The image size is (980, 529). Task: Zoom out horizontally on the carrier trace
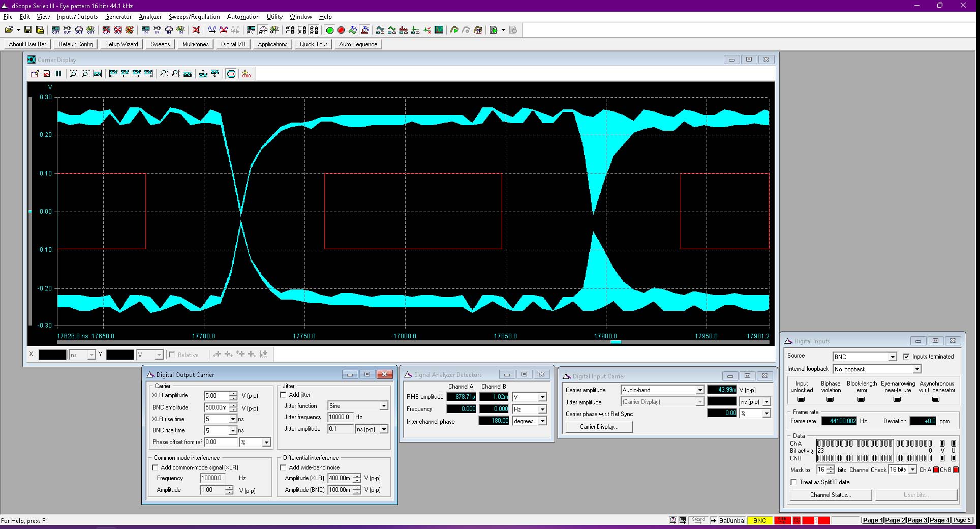tap(85, 74)
